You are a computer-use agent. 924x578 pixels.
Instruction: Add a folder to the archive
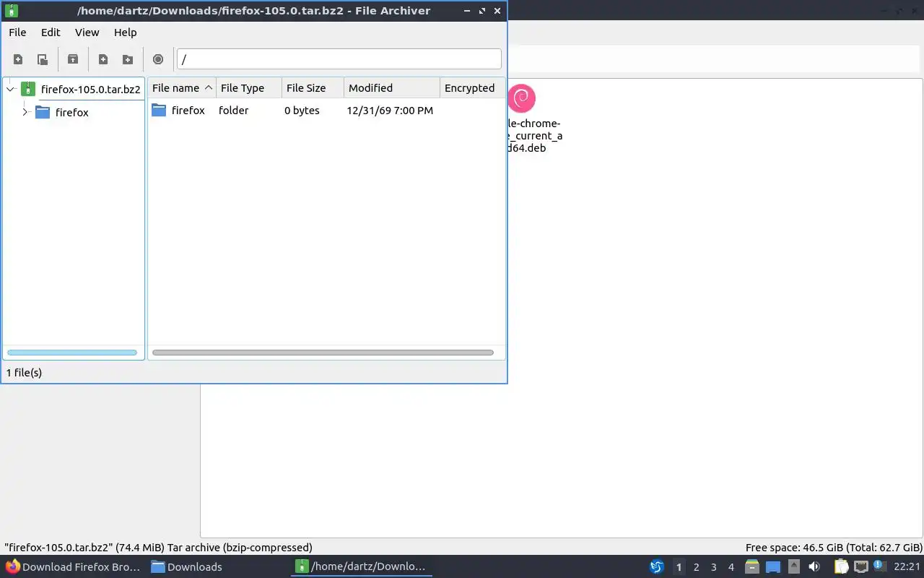[128, 59]
